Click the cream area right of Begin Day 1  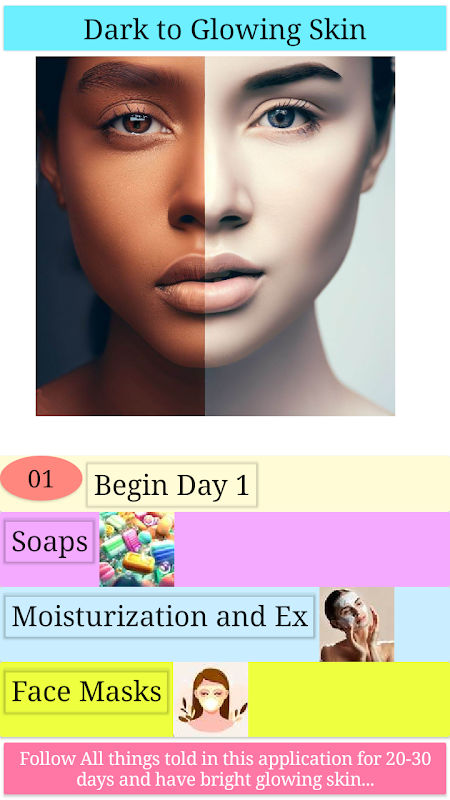[x=354, y=484]
